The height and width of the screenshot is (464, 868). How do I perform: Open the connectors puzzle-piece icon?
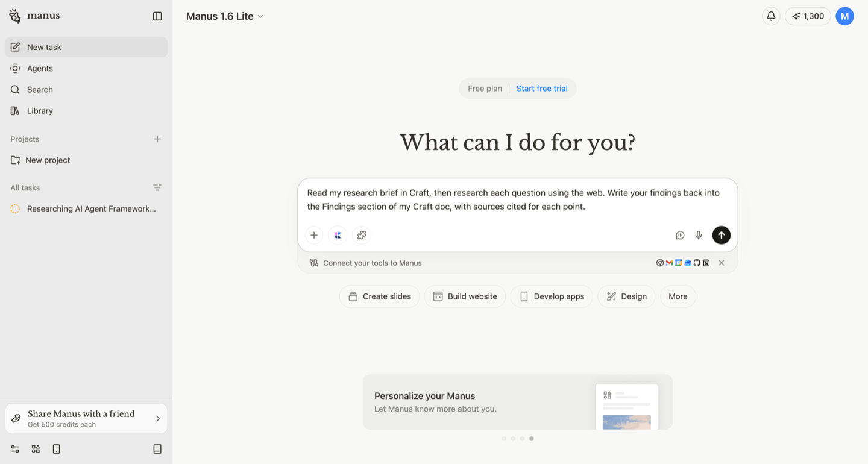pyautogui.click(x=361, y=235)
